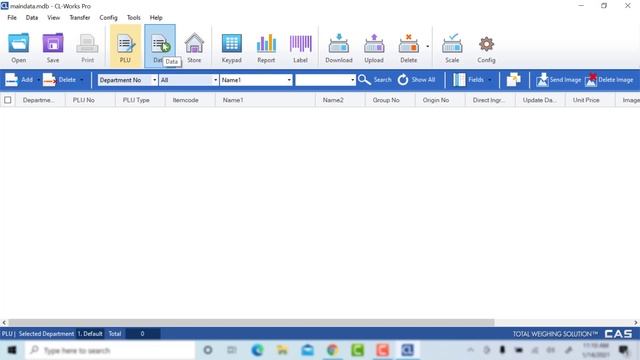Click the Name1 column header
This screenshot has width=640, height=360.
(265, 100)
